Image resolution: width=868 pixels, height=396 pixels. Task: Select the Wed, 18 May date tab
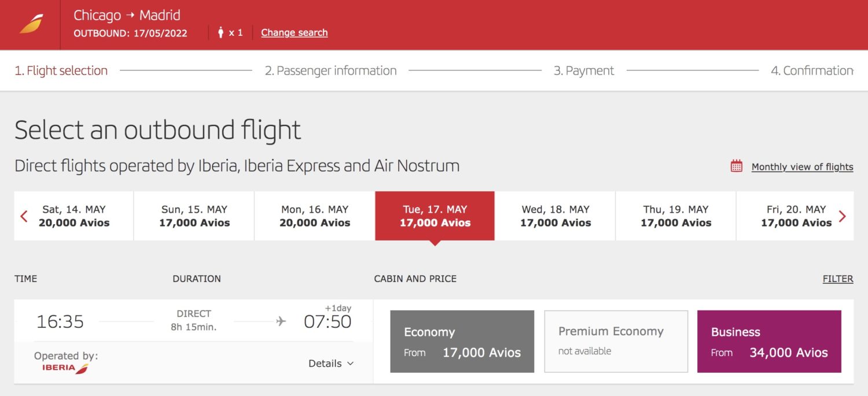click(x=556, y=216)
